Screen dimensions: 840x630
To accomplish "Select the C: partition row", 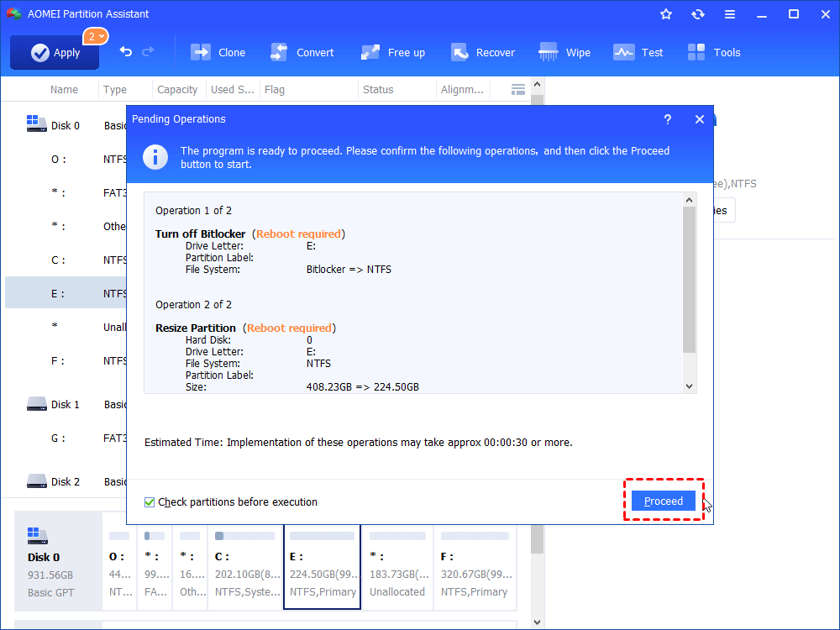I will pyautogui.click(x=66, y=260).
